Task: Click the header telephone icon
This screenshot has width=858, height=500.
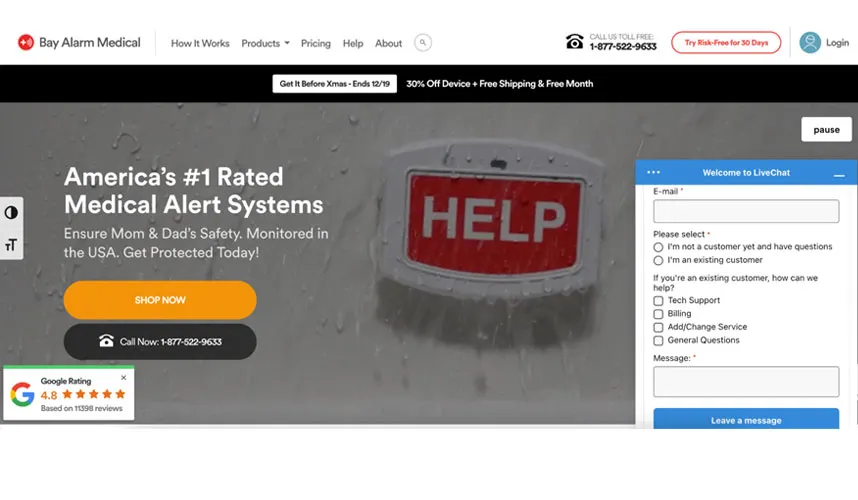Action: pyautogui.click(x=575, y=42)
